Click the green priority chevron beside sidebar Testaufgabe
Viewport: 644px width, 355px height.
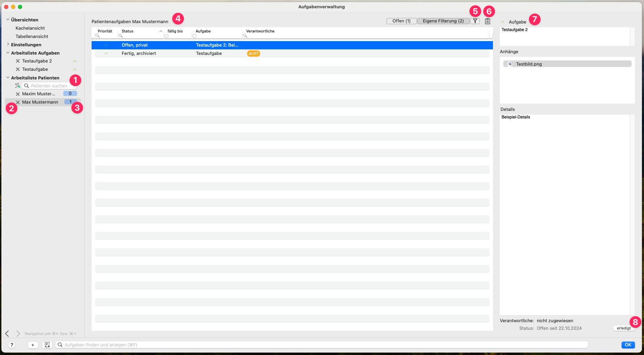pos(75,69)
